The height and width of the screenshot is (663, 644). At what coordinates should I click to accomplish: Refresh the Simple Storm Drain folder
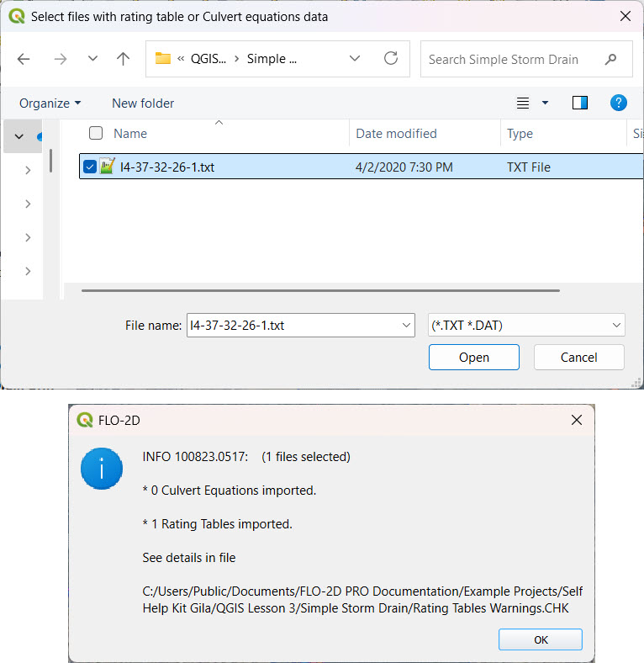coord(390,59)
